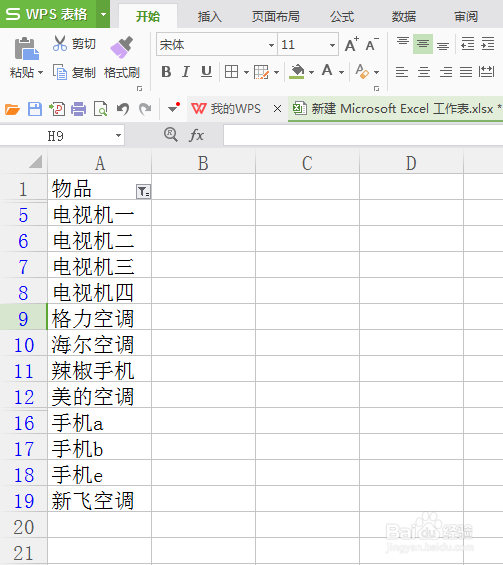Expand the Paste options arrow
Image resolution: width=503 pixels, height=565 pixels.
(40, 72)
